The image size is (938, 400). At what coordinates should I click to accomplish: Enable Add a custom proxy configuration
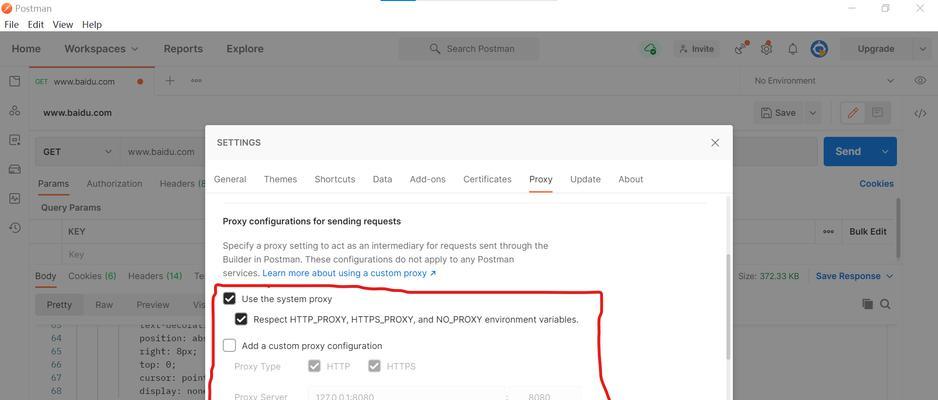pyautogui.click(x=229, y=346)
